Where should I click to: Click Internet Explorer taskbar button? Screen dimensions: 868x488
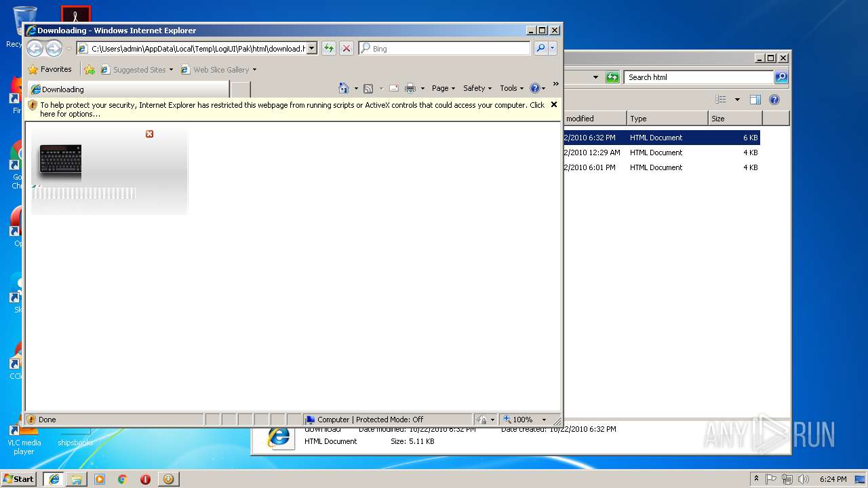(54, 479)
